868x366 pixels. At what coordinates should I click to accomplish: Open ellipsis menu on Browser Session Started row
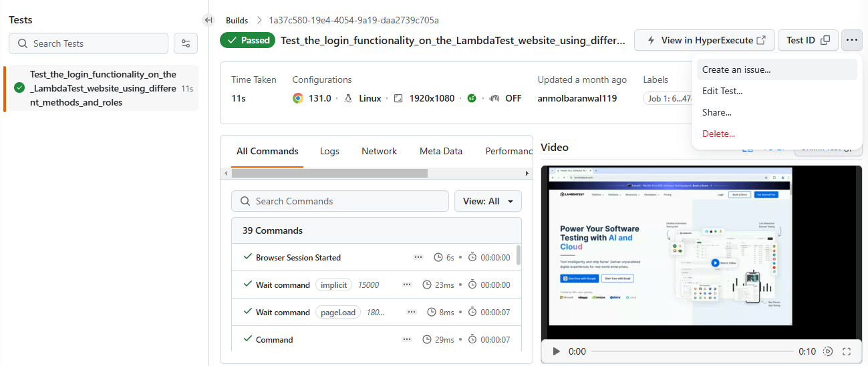(x=418, y=257)
